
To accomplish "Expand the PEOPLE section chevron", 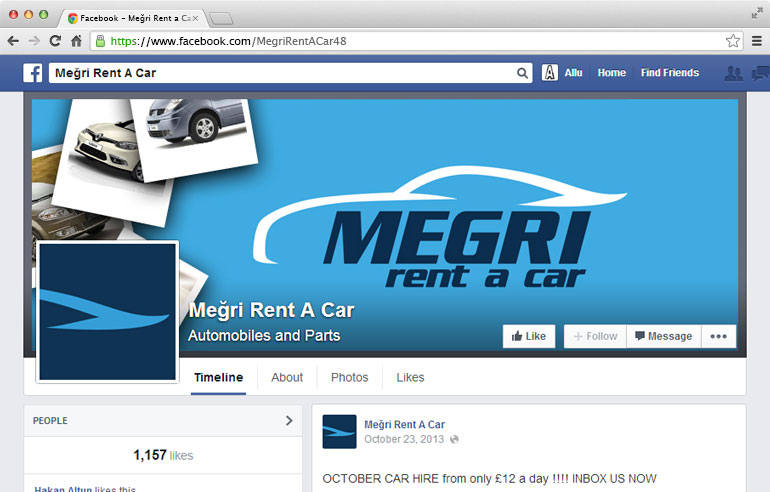I will pos(289,420).
